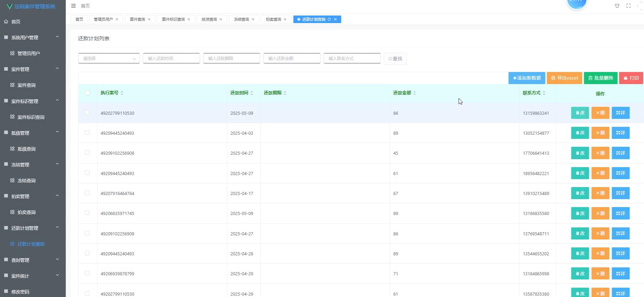
Task: Open 管理员用户 in the sidebar
Action: click(33, 53)
